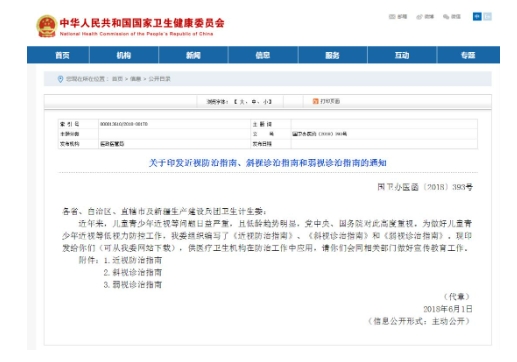This screenshot has height=362, width=517.
Task: Click the 发布日期 table label
Action: point(262,144)
